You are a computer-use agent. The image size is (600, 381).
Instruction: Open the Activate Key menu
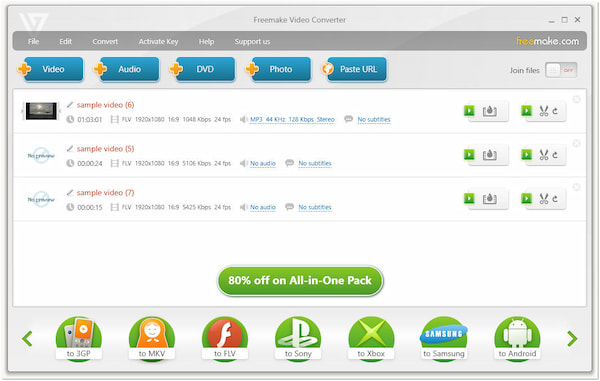coord(158,41)
